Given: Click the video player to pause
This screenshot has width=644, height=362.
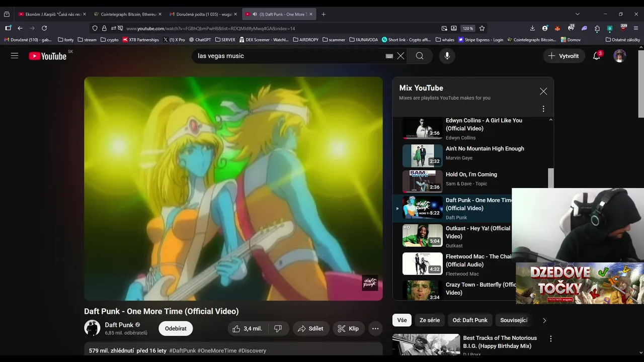Looking at the screenshot, I should point(233,189).
